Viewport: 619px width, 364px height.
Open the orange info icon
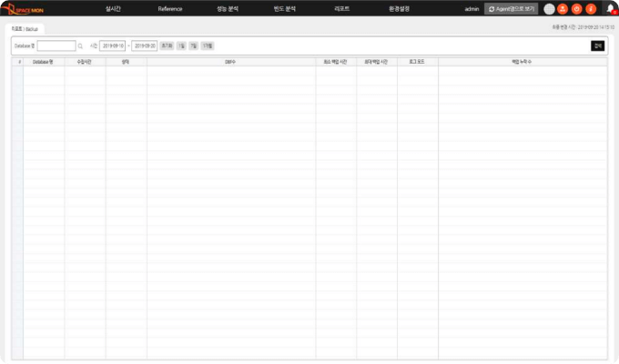pos(591,9)
